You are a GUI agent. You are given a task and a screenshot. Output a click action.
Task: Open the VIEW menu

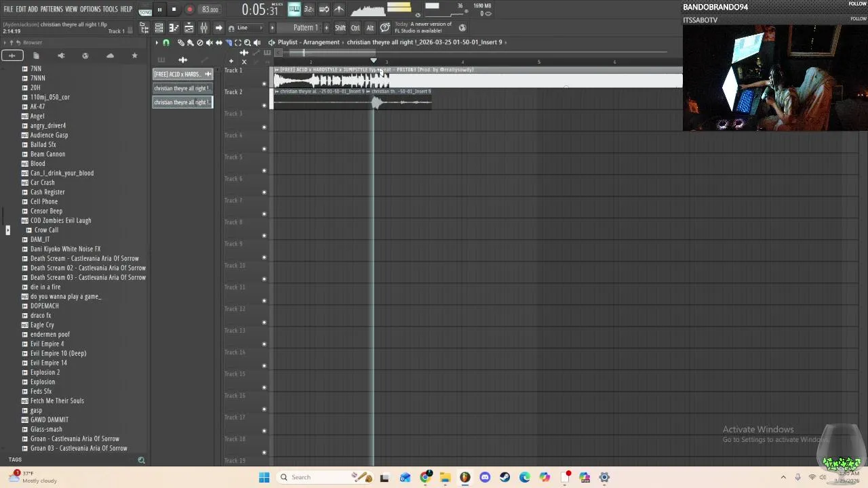71,9
